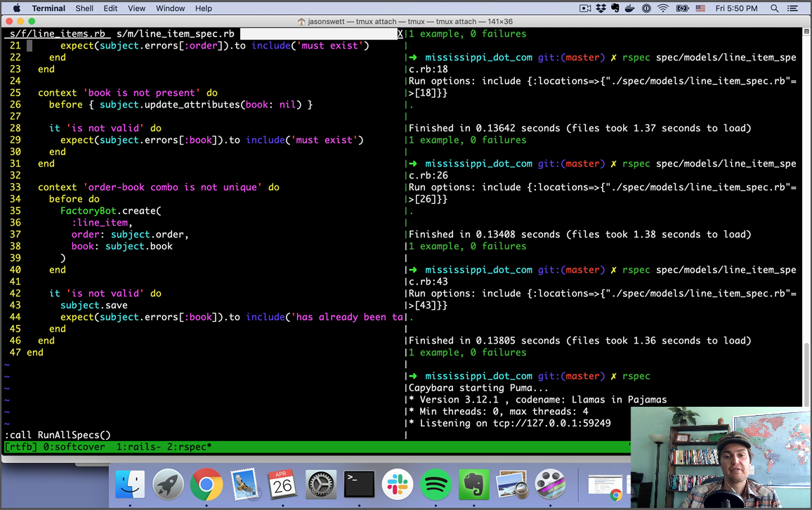Image resolution: width=812 pixels, height=510 pixels.
Task: Open the Apple menu
Action: pos(17,8)
